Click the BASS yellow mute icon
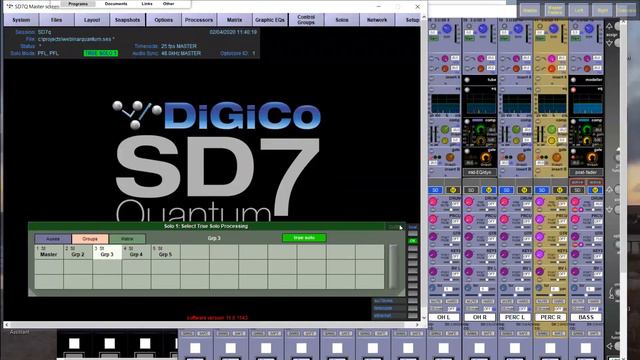This screenshot has height=360, width=640. tap(595, 190)
